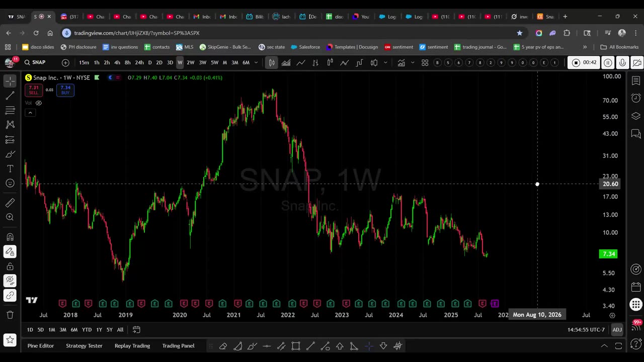
Task: Set date range to 1M
Action: [x=51, y=330]
